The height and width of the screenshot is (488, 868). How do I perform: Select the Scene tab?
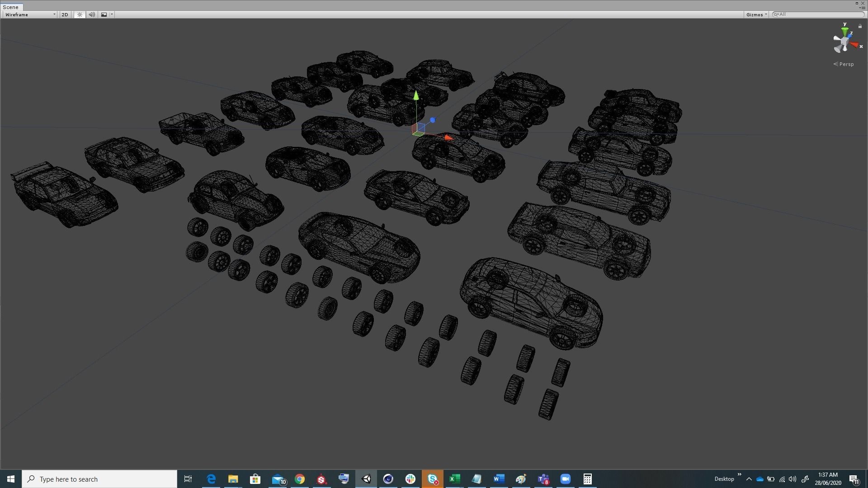pos(11,7)
